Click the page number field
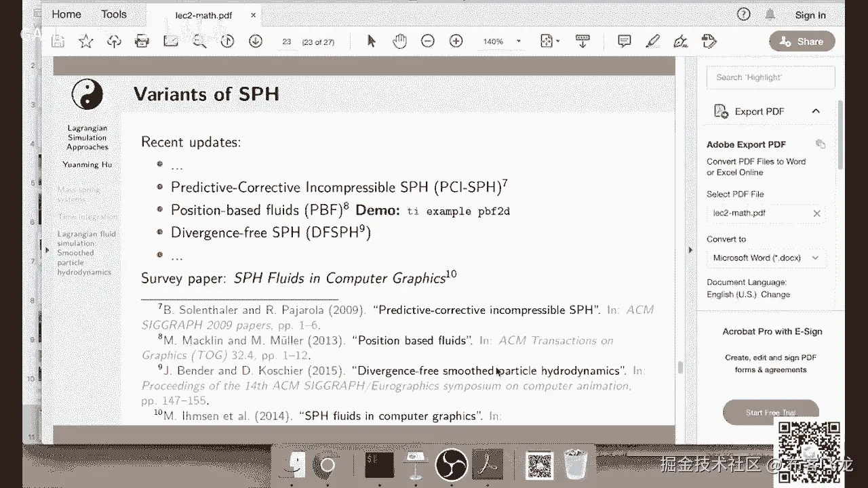This screenshot has height=488, width=868. [x=287, y=41]
